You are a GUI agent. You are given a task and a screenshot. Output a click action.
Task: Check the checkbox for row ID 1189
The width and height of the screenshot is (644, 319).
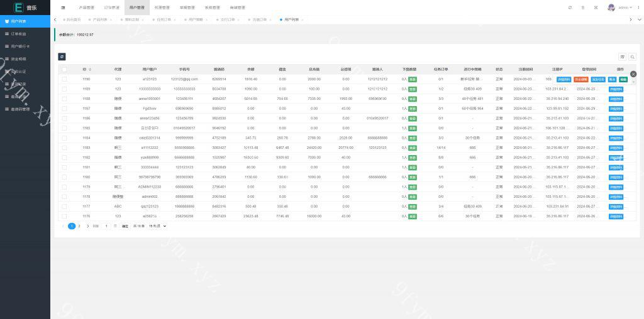[64, 89]
